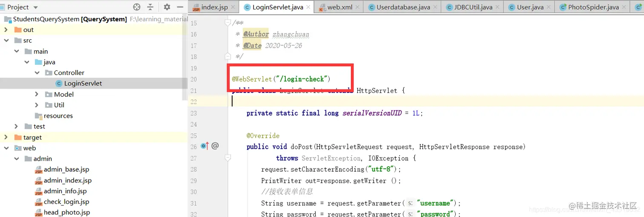Close the JDBCUtil.java tab

498,7
